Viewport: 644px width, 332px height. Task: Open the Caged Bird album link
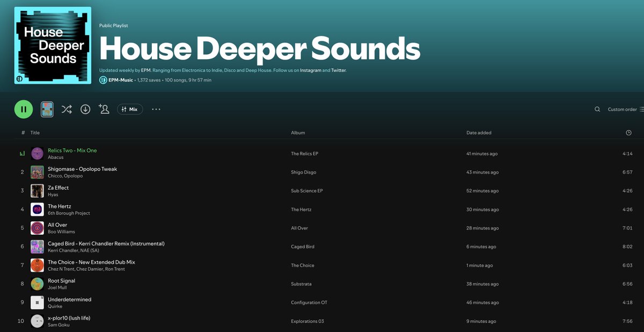click(303, 247)
